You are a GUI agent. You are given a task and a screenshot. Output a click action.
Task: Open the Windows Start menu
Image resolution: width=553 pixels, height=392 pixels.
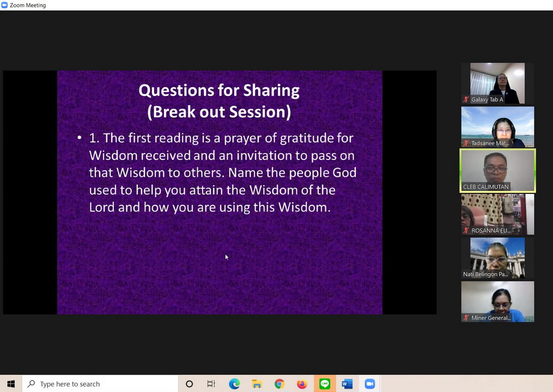pos(11,384)
